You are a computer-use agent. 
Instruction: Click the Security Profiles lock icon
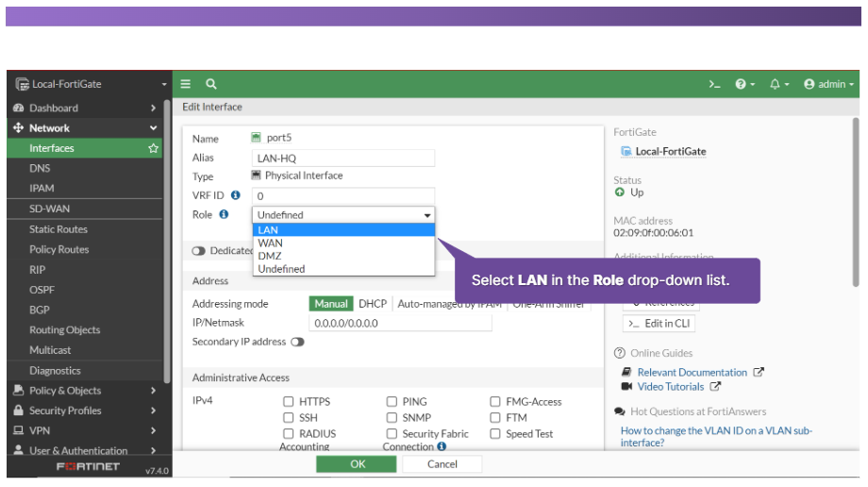point(18,411)
